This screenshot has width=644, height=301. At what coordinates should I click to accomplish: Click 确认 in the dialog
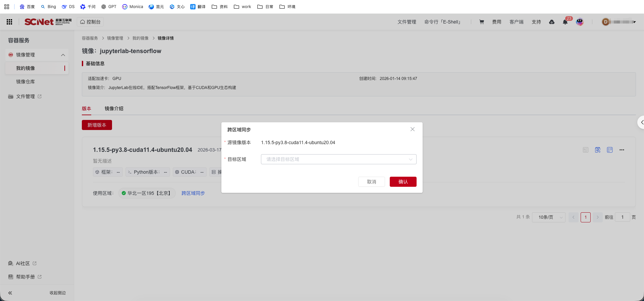click(x=403, y=182)
